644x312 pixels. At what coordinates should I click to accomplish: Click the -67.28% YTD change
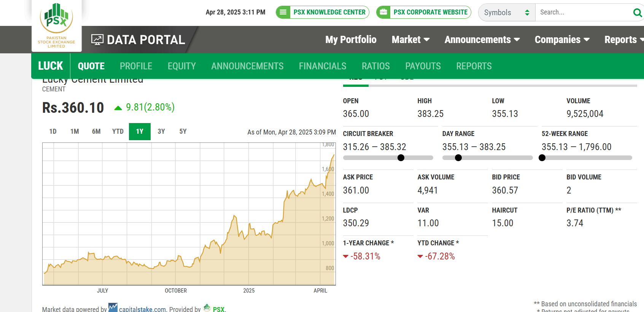pos(440,256)
